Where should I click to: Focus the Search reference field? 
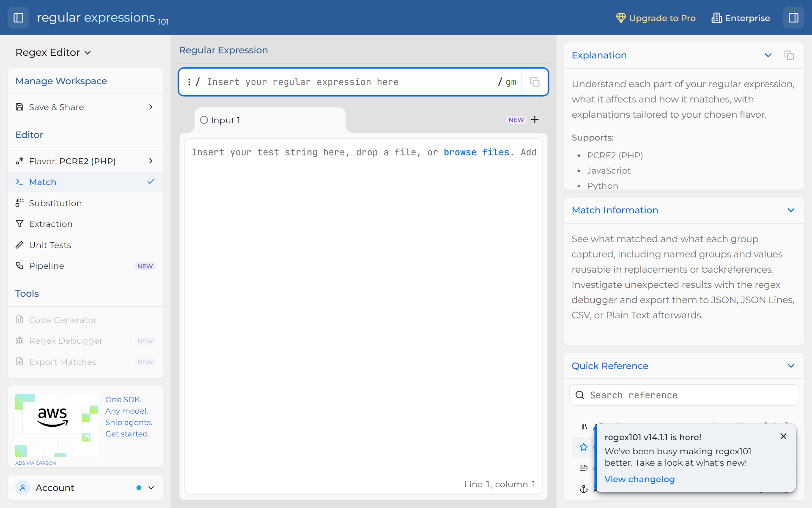(x=684, y=395)
